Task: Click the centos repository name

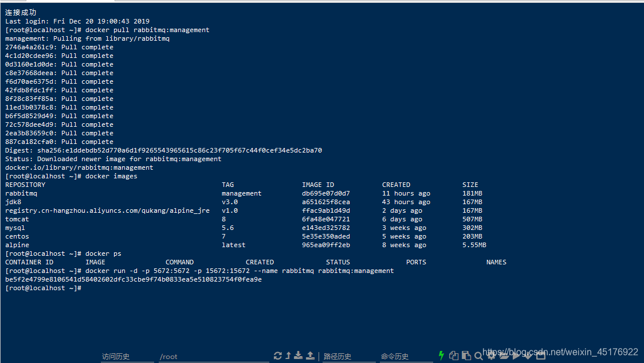Action: click(x=17, y=237)
